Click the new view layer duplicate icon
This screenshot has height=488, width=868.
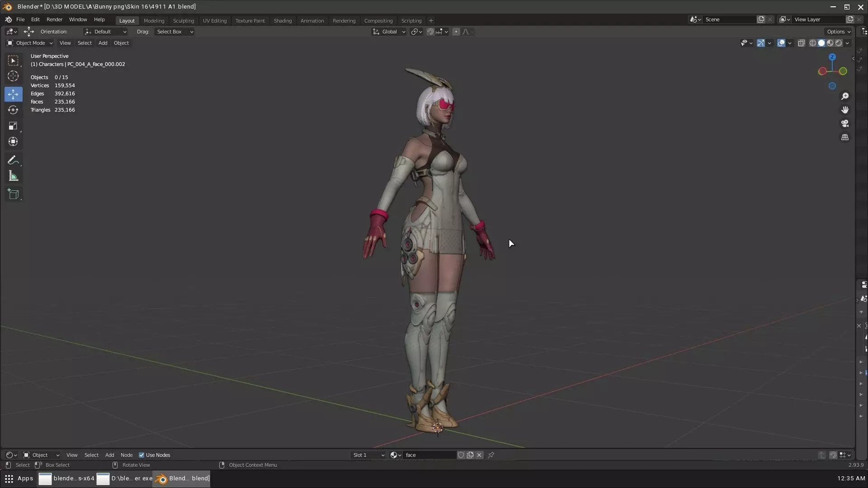pyautogui.click(x=850, y=19)
